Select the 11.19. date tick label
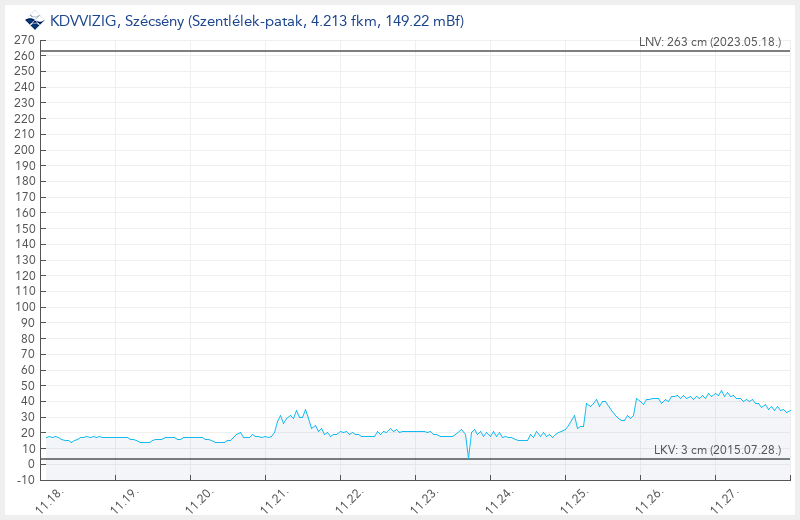 [124, 500]
